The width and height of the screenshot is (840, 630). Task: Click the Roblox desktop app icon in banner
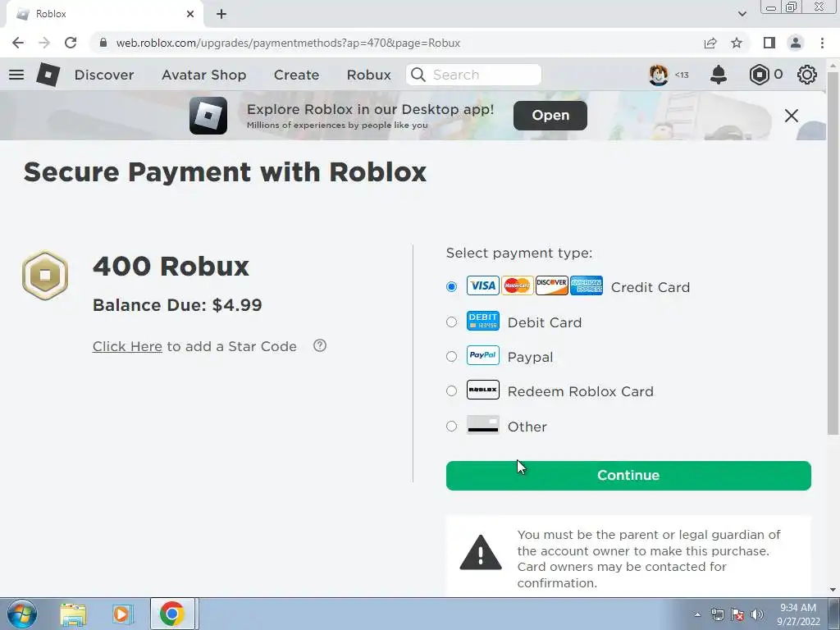208,116
